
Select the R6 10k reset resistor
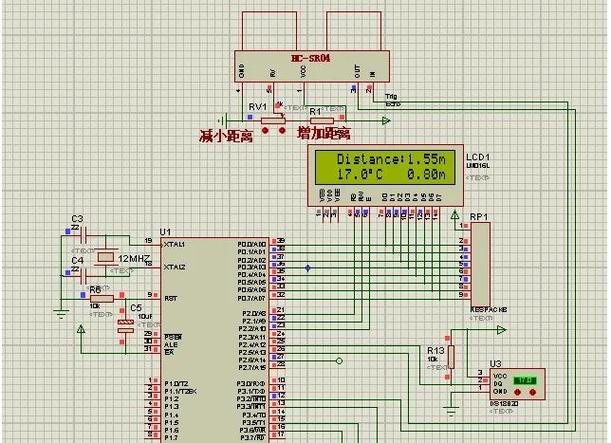[x=102, y=299]
